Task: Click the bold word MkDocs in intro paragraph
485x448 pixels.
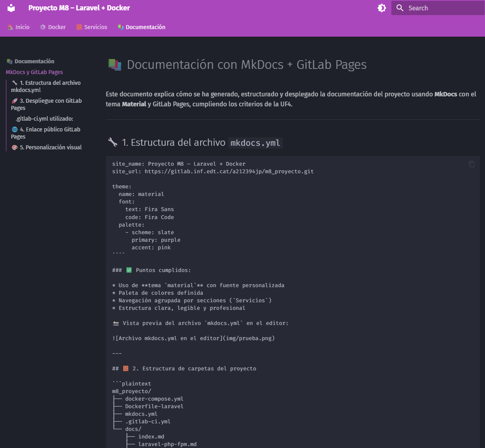Action: 446,94
